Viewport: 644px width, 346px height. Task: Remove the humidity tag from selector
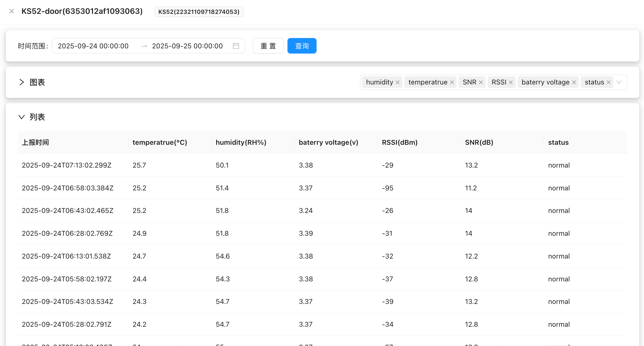pos(398,82)
